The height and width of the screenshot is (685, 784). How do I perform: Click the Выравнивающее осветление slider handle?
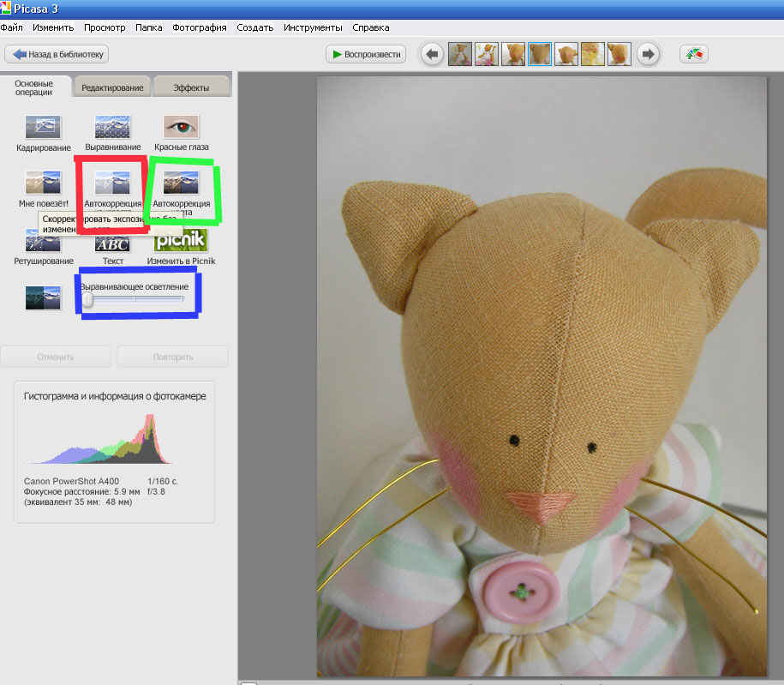[x=87, y=300]
